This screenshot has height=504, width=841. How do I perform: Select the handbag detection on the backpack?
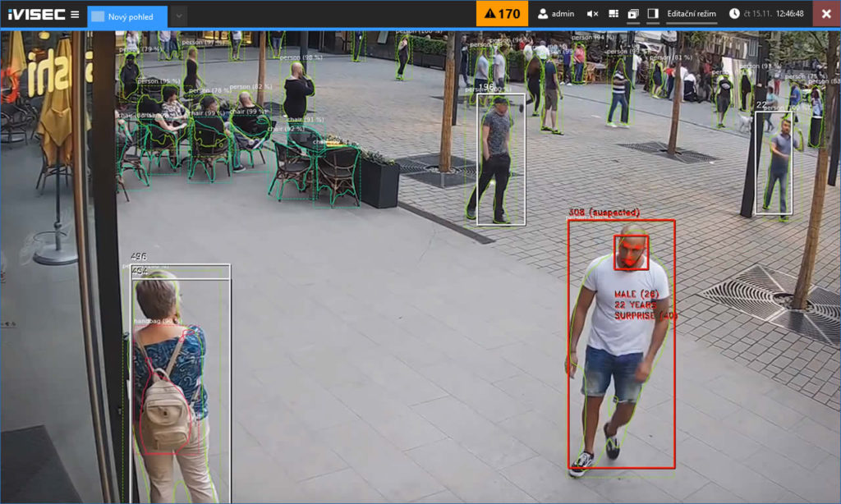[168, 392]
